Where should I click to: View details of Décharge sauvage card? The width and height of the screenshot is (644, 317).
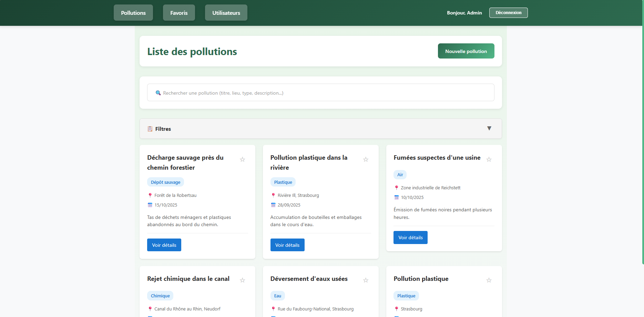(x=164, y=245)
